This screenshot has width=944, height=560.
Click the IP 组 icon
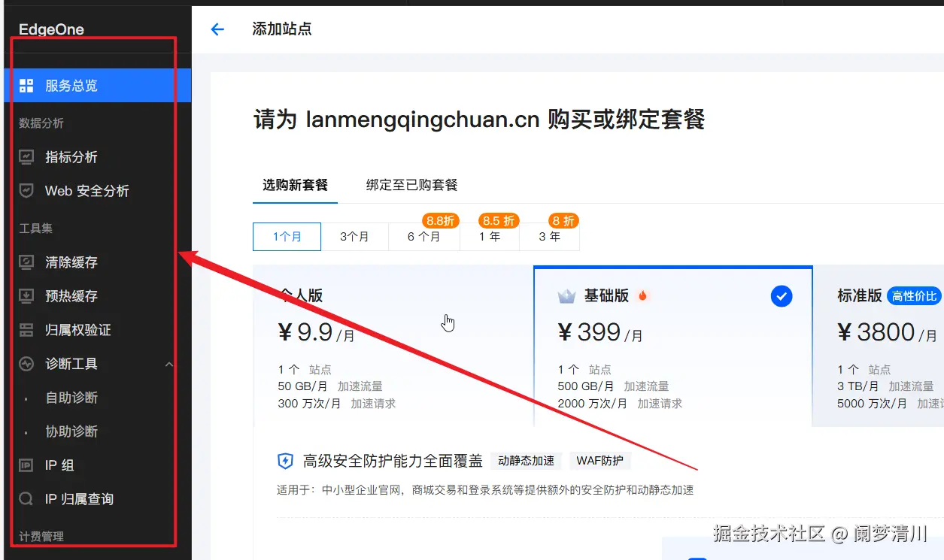click(26, 465)
